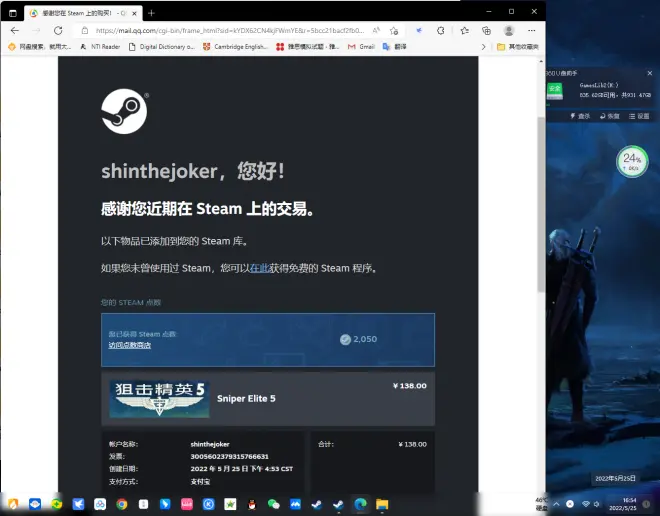Click the mail.qq.com address bar

click(x=229, y=30)
